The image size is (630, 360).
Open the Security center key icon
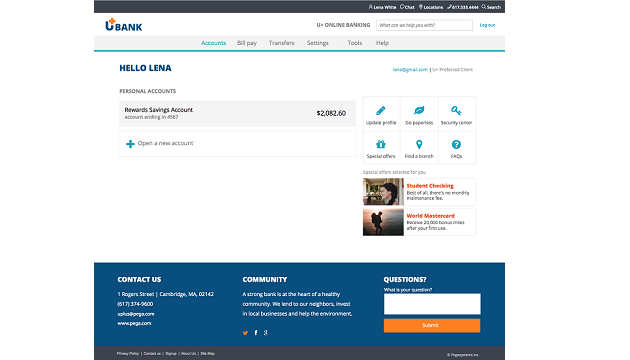[456, 110]
